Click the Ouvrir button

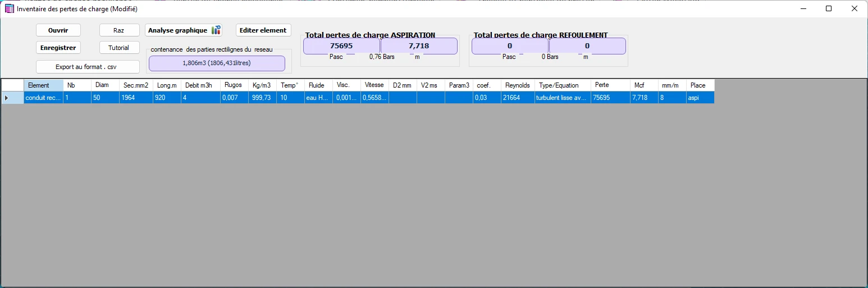click(58, 30)
